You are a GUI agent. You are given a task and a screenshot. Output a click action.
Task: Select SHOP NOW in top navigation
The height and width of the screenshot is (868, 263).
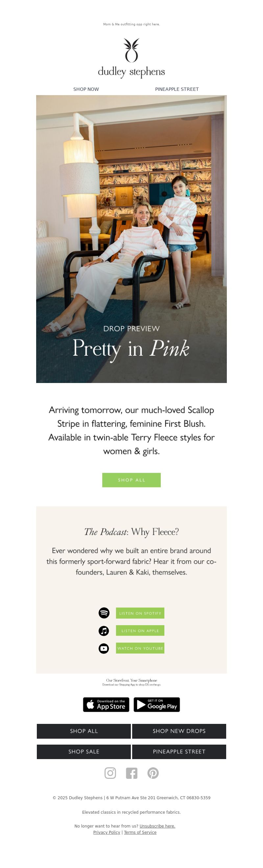[x=86, y=89]
